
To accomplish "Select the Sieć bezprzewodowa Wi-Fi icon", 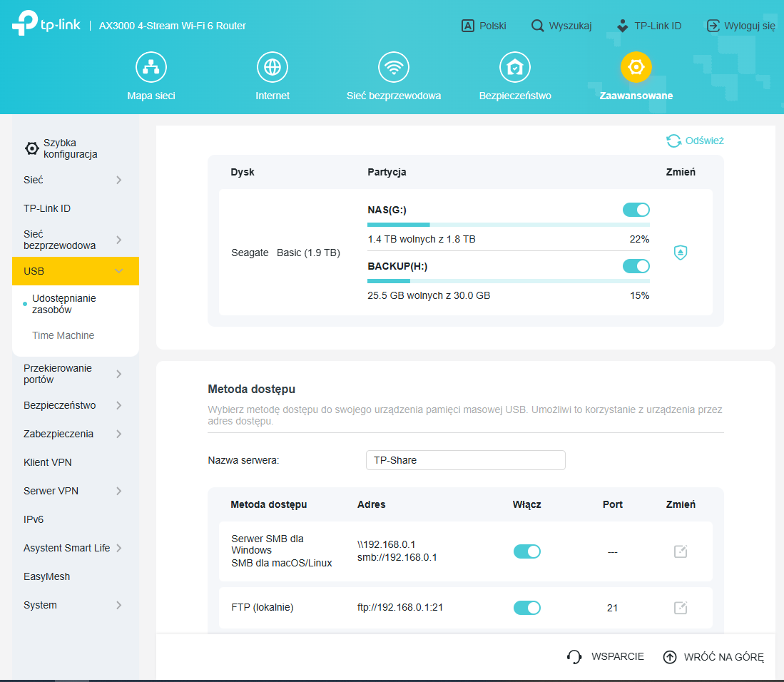I will [393, 67].
